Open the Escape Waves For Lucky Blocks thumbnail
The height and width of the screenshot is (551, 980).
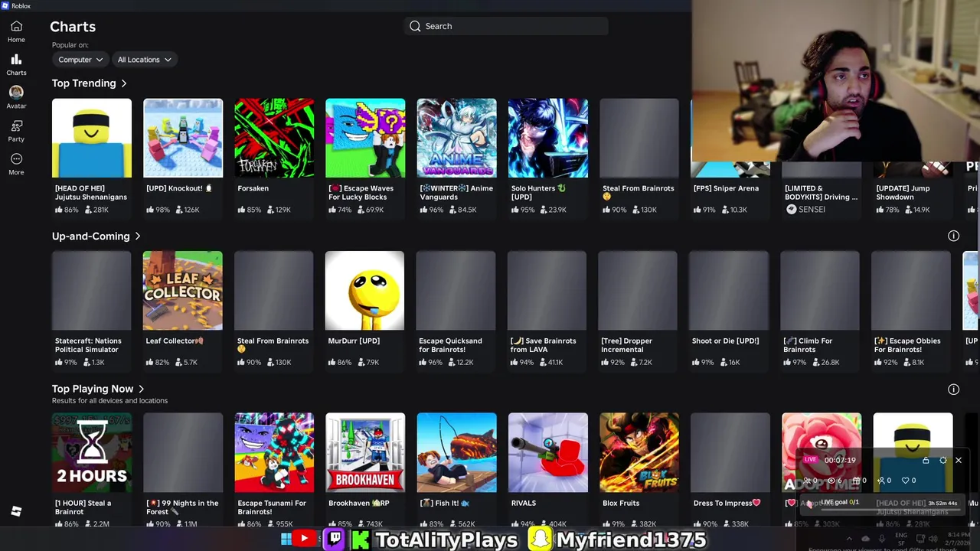click(365, 138)
